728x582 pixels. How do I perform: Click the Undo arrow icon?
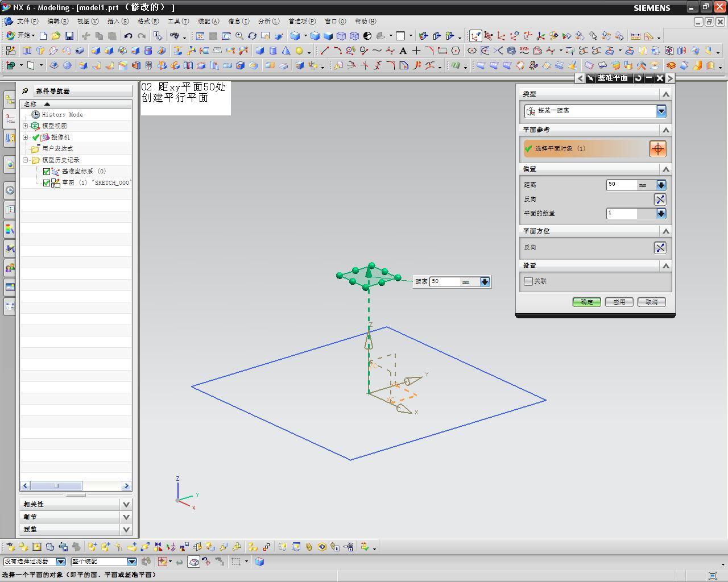tap(128, 36)
